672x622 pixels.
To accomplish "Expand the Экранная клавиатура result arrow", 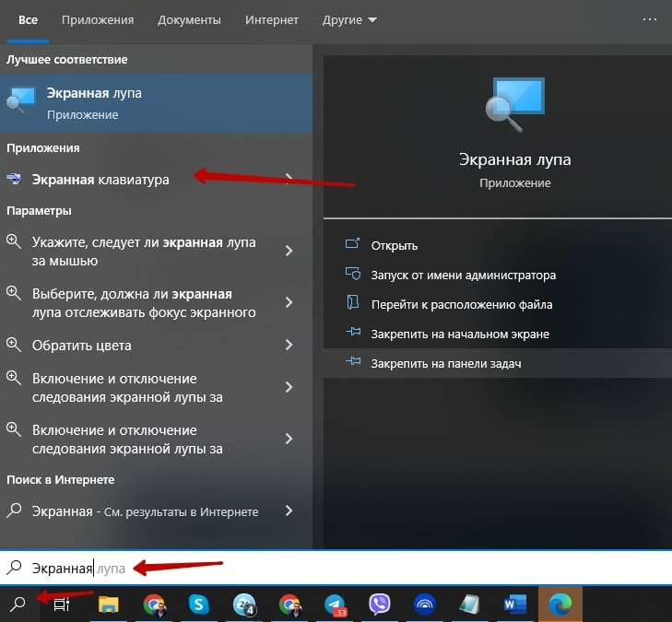I will click(289, 180).
